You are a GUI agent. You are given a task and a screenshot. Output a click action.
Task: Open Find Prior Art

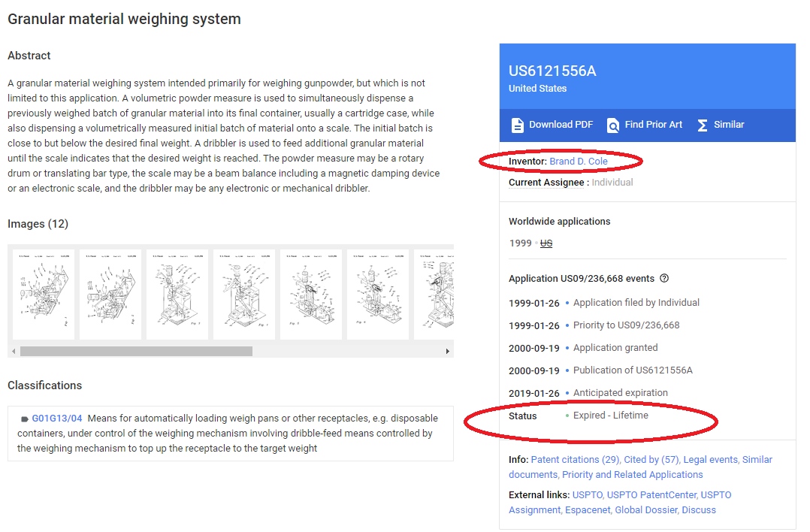pos(644,125)
